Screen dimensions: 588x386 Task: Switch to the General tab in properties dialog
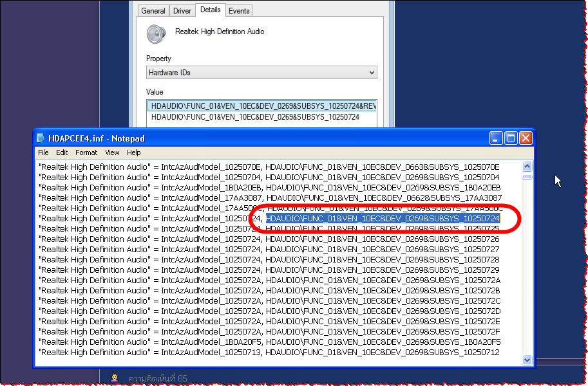153,11
